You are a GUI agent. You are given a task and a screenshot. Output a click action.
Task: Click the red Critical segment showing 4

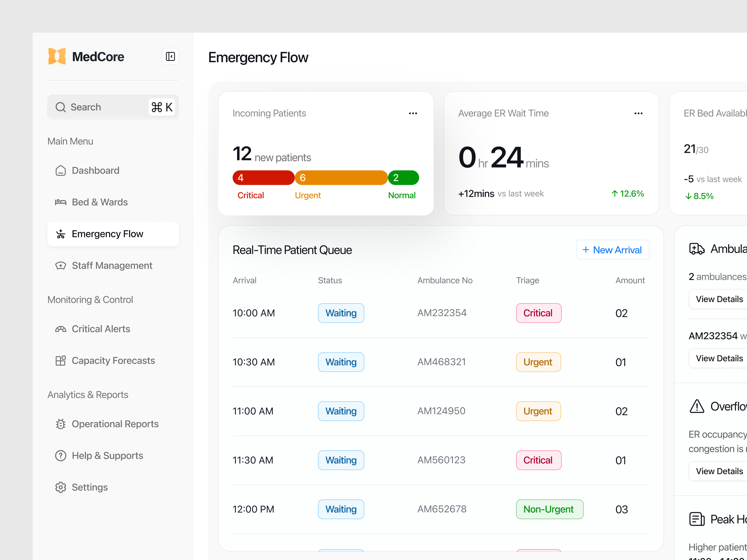263,178
